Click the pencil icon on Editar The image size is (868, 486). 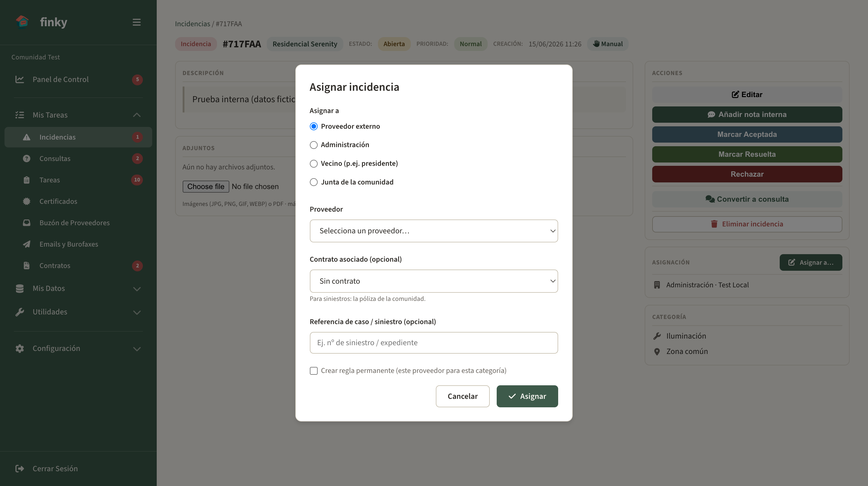tap(735, 95)
